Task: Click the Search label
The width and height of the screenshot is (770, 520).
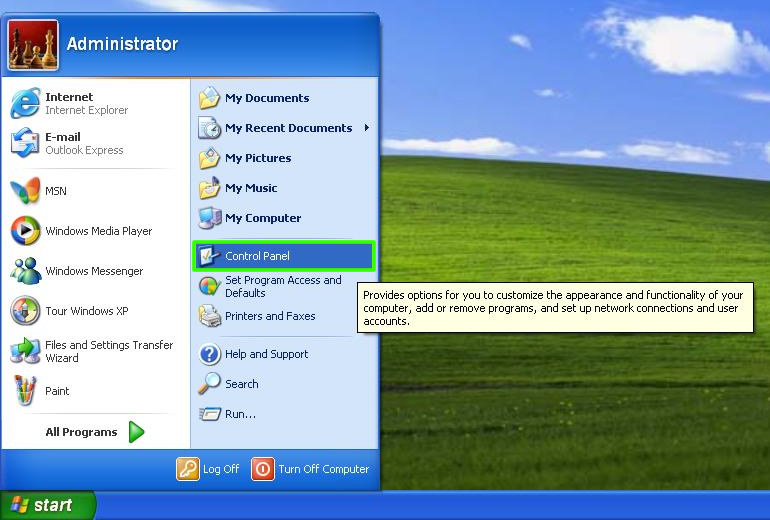Action: click(x=242, y=384)
